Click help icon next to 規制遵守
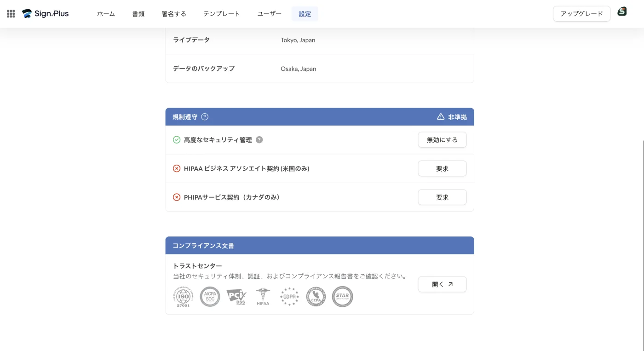Screen dimensions: 644x351 click(x=205, y=117)
